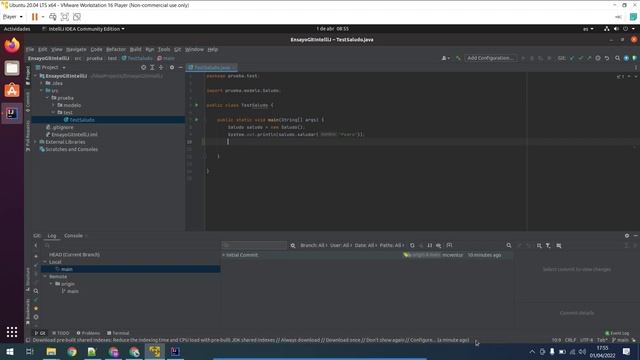Click the run gutter icon beside class TestSaludo
Viewport: 640px width, 360px height.
196,105
